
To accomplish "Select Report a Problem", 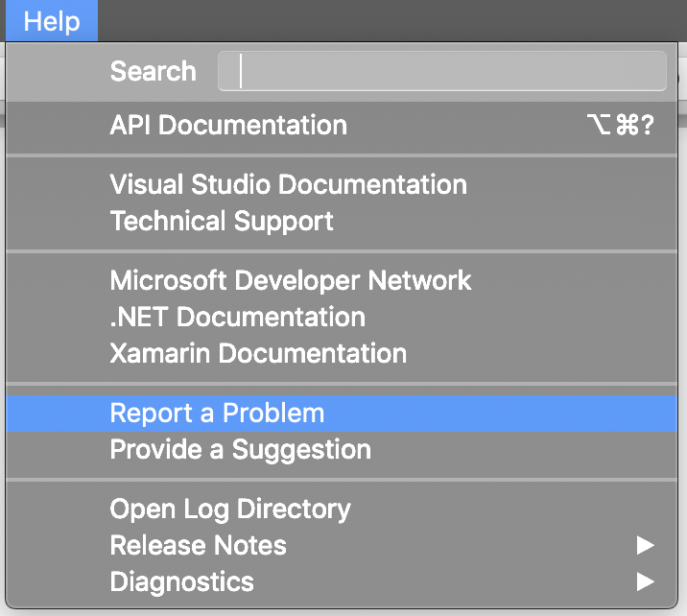I will 342,414.
